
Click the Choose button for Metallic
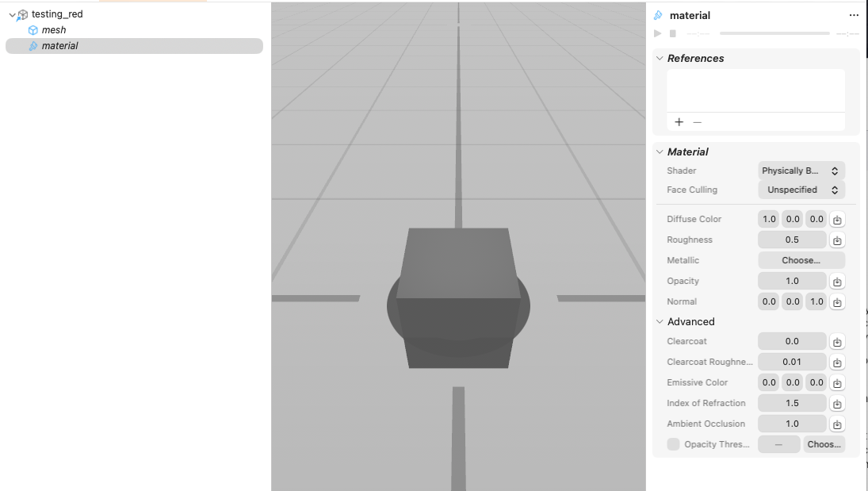tap(801, 260)
